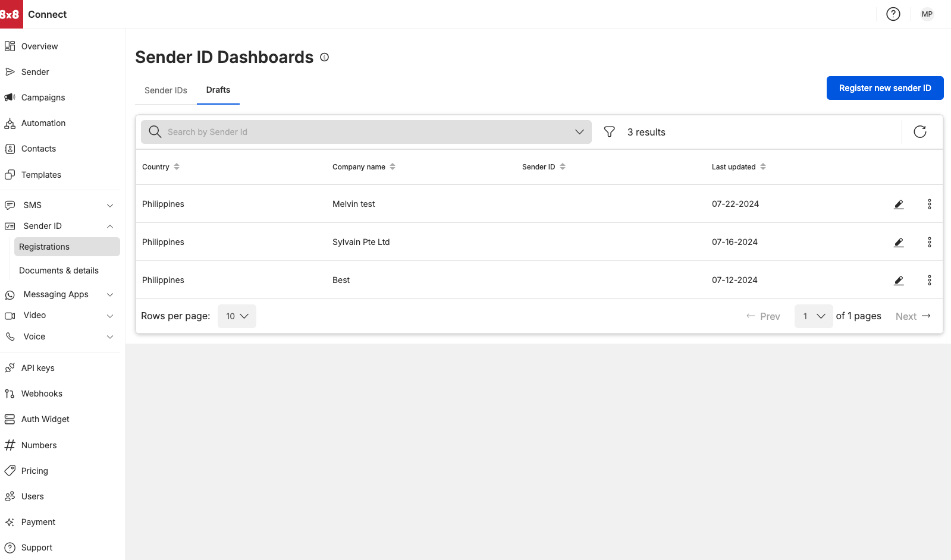Click the Search by Sender Id field
Viewport: 951px width, 560px height.
click(366, 132)
